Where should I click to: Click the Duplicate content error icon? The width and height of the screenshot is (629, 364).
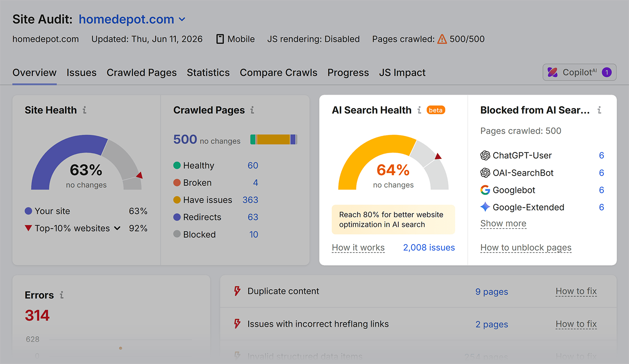pos(237,291)
